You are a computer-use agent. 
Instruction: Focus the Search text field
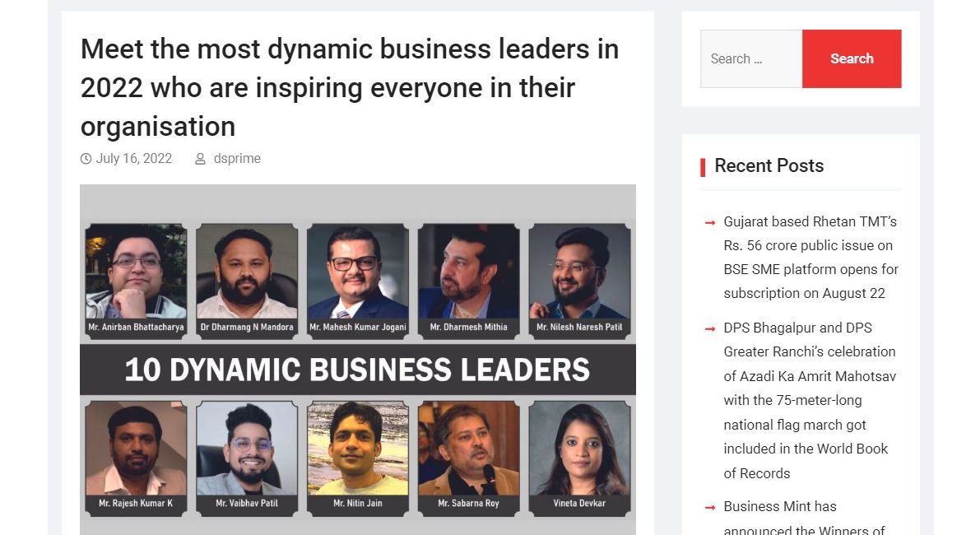(x=751, y=58)
